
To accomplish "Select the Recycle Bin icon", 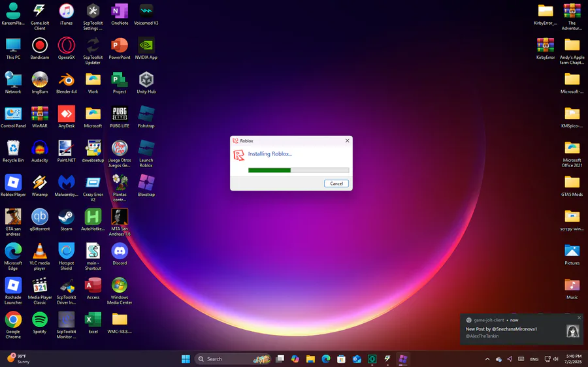I will (x=13, y=152).
